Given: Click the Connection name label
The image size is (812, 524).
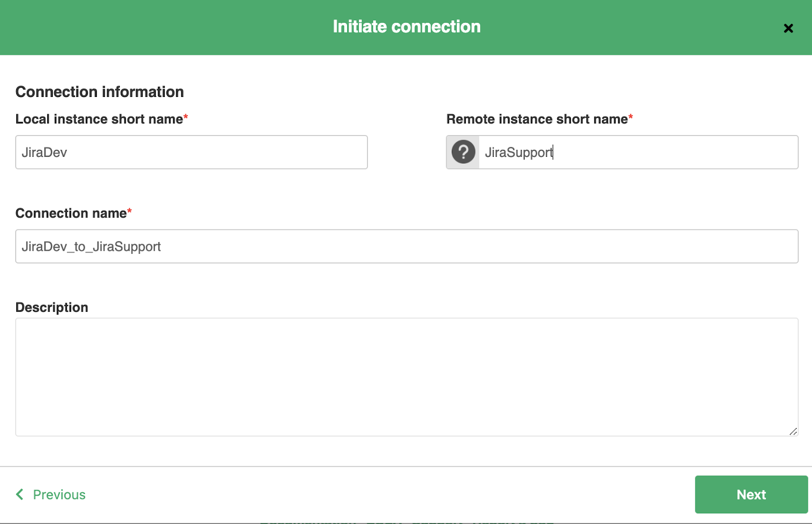Looking at the screenshot, I should click(74, 213).
